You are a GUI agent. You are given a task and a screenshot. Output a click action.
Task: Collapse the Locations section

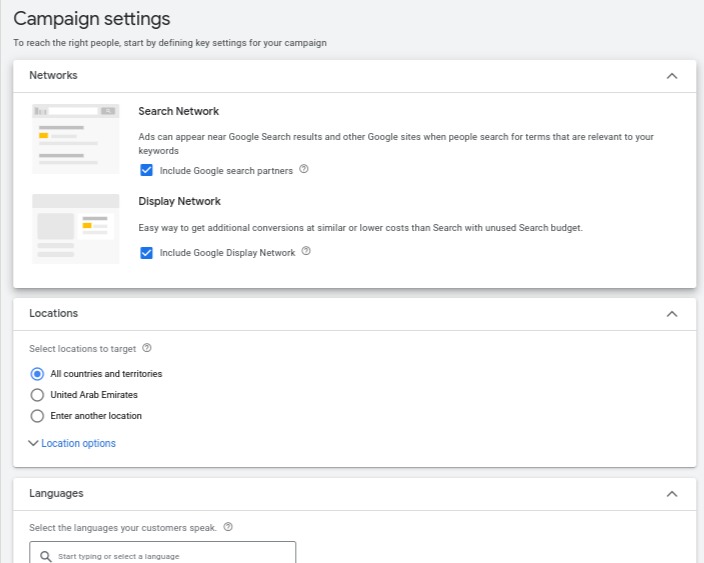tap(672, 314)
